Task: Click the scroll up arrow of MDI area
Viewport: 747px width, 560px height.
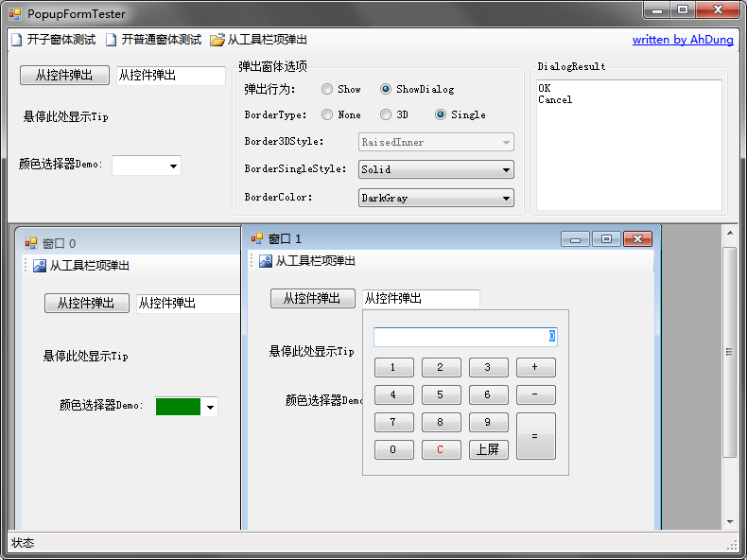Action: 730,233
